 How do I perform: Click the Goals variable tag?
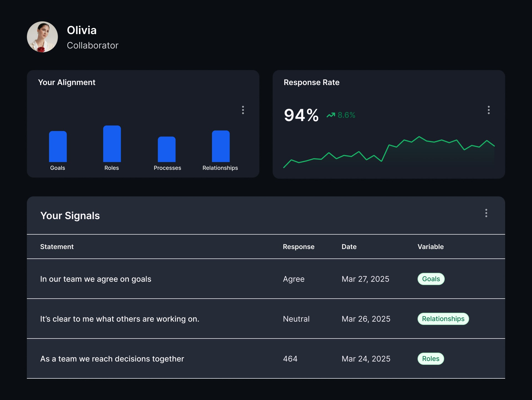(431, 279)
